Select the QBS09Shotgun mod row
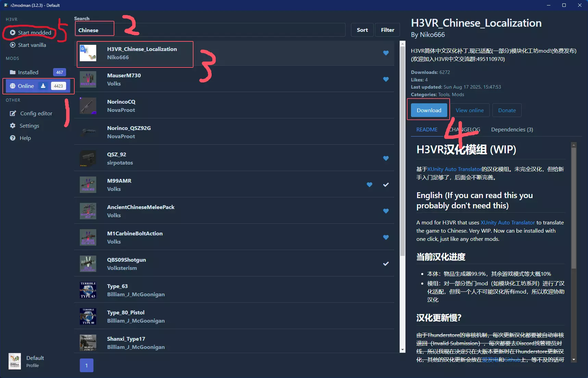 click(234, 264)
